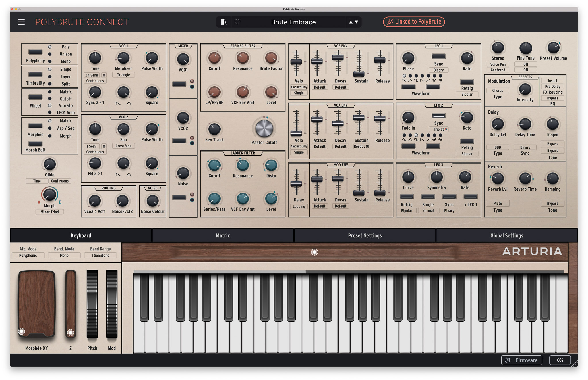The height and width of the screenshot is (380, 588).
Task: Open the preset library browser icon
Action: tap(224, 22)
